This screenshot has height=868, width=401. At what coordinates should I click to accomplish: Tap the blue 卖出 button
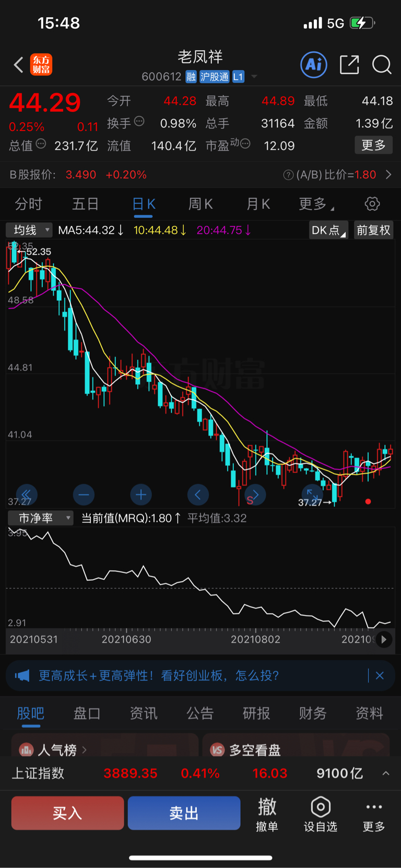tap(184, 813)
